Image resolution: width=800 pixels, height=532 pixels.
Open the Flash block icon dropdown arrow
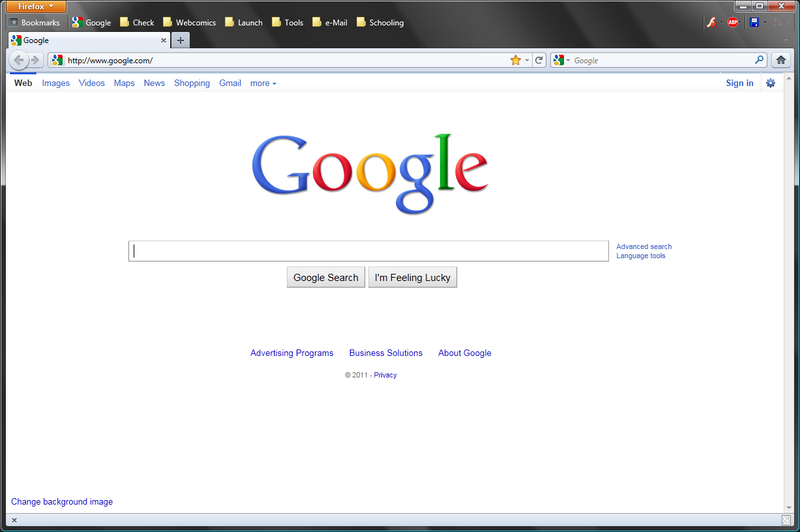coord(721,22)
